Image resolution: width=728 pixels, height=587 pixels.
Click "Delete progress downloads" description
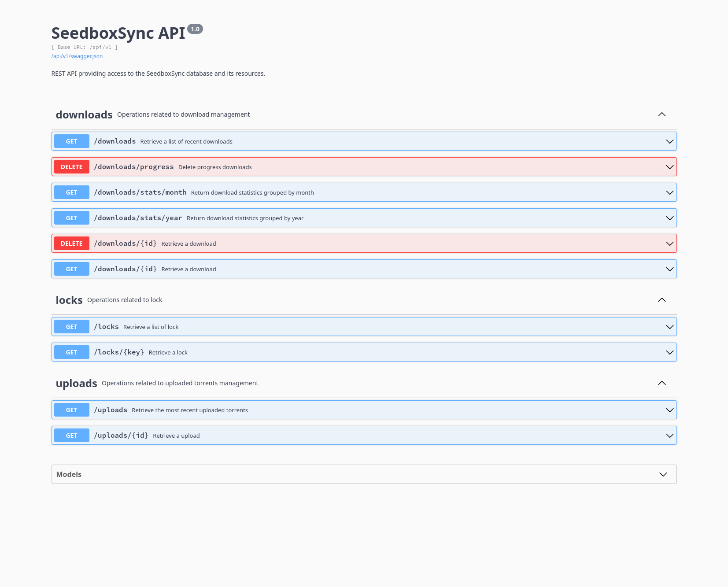pyautogui.click(x=215, y=167)
